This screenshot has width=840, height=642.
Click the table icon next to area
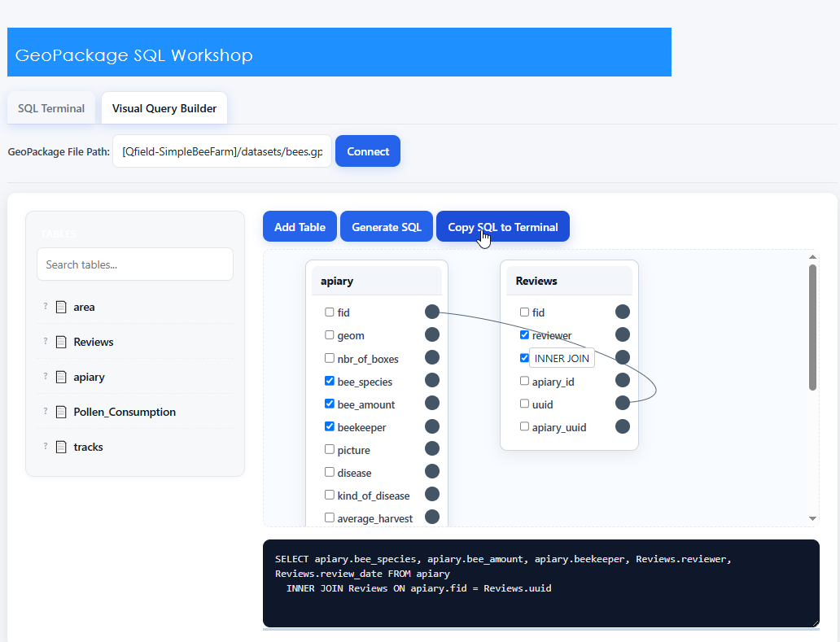coord(62,308)
